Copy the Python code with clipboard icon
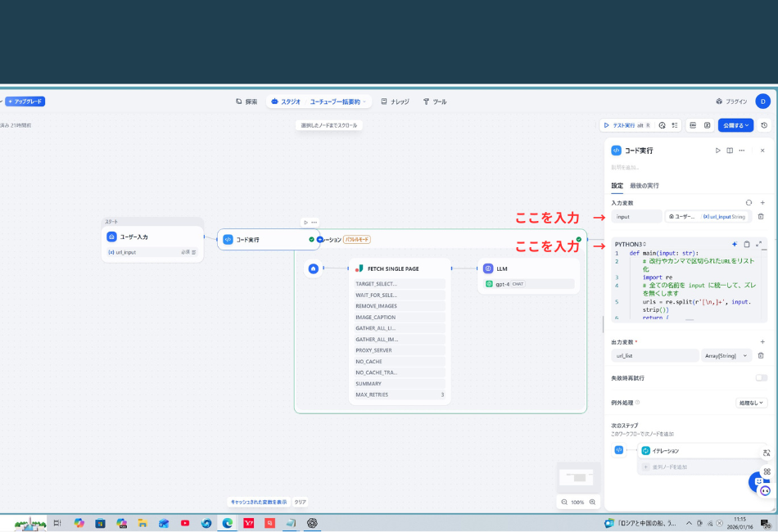778x532 pixels. (x=747, y=244)
